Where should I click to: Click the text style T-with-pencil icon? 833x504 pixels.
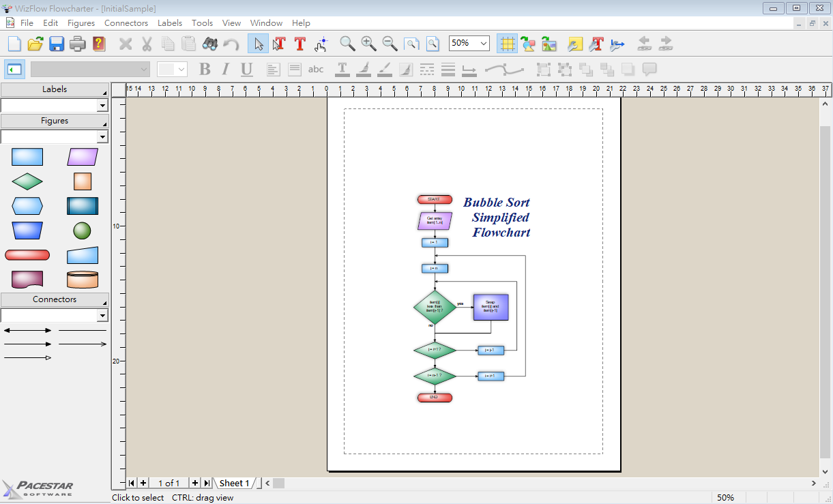pos(596,44)
